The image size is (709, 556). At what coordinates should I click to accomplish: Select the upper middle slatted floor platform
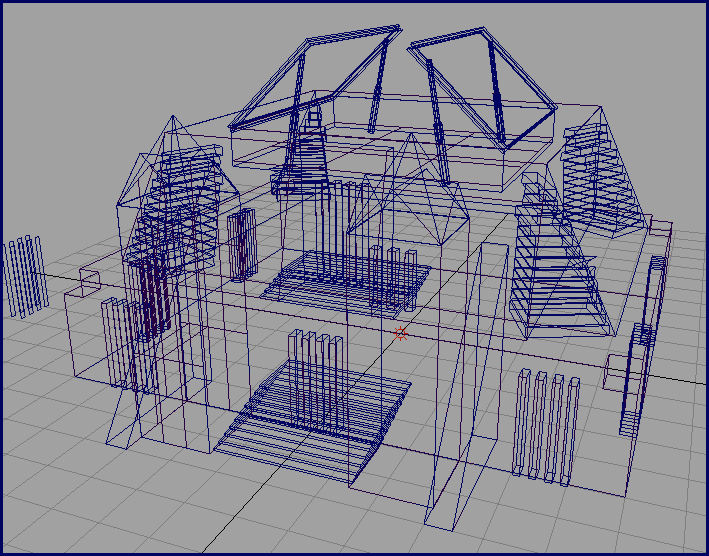(345, 279)
